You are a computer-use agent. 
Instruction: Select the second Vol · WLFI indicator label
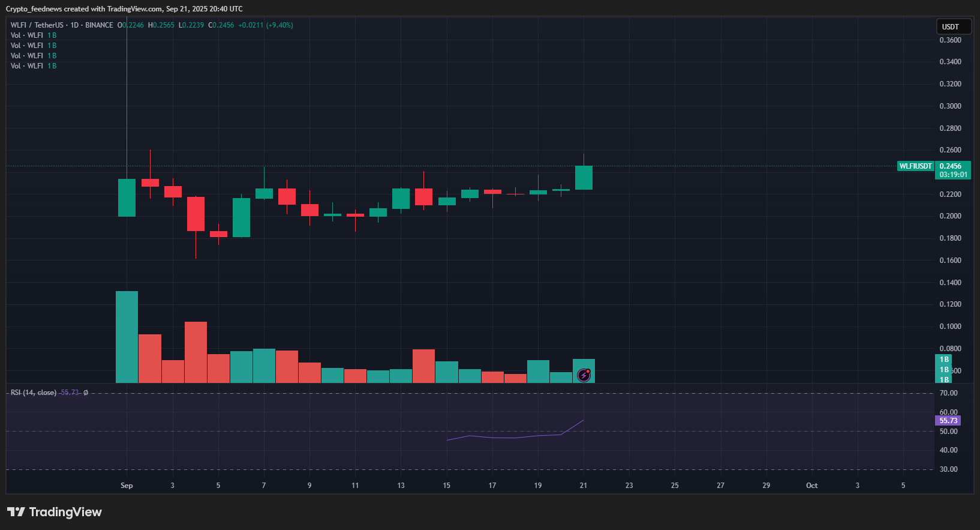27,46
